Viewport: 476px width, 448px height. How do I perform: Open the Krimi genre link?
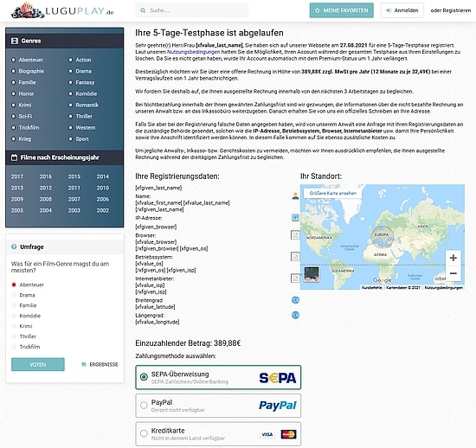pos(25,105)
